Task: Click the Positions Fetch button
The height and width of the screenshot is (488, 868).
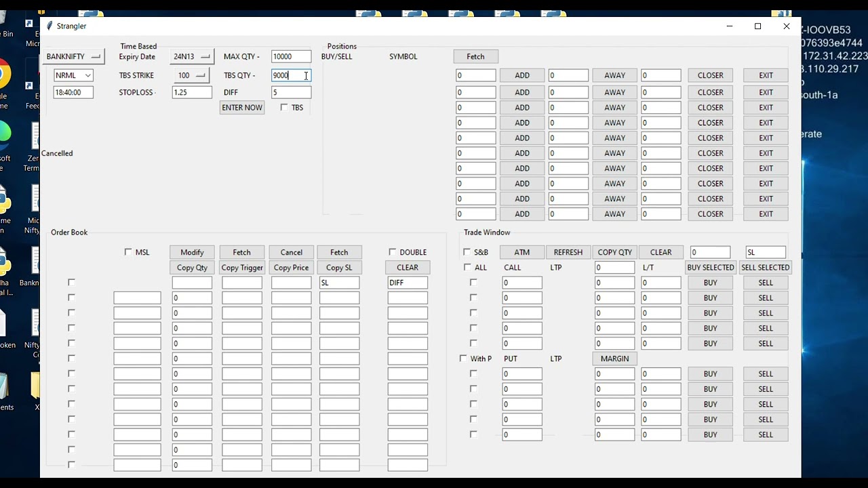Action: pos(475,56)
